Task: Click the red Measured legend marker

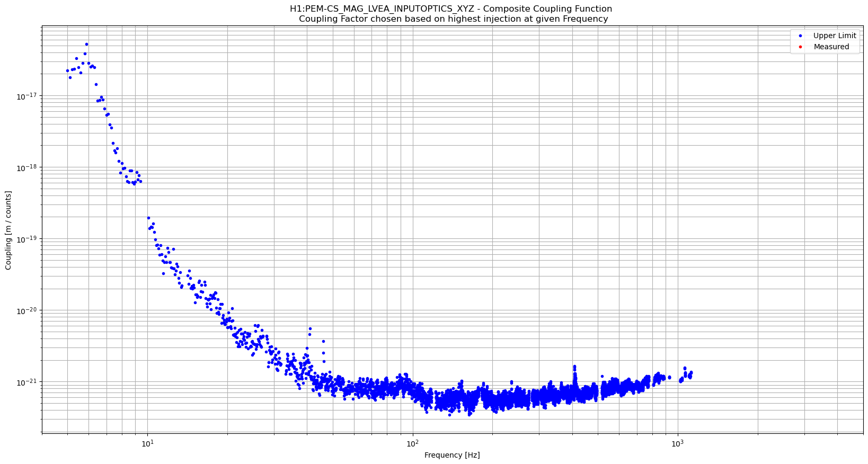Action: pos(800,47)
